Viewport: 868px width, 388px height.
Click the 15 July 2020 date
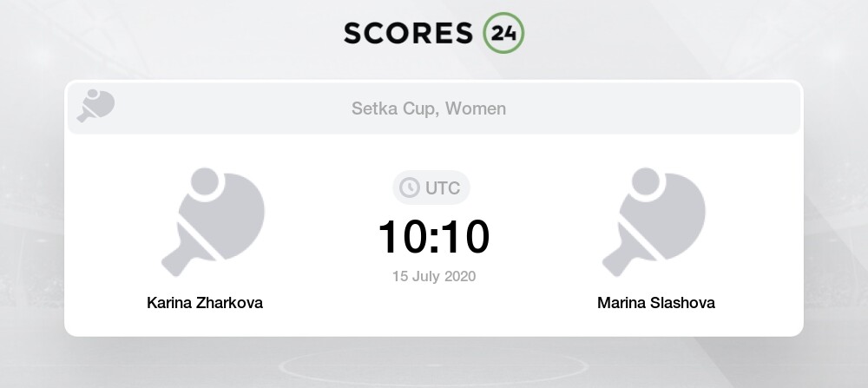pyautogui.click(x=434, y=276)
